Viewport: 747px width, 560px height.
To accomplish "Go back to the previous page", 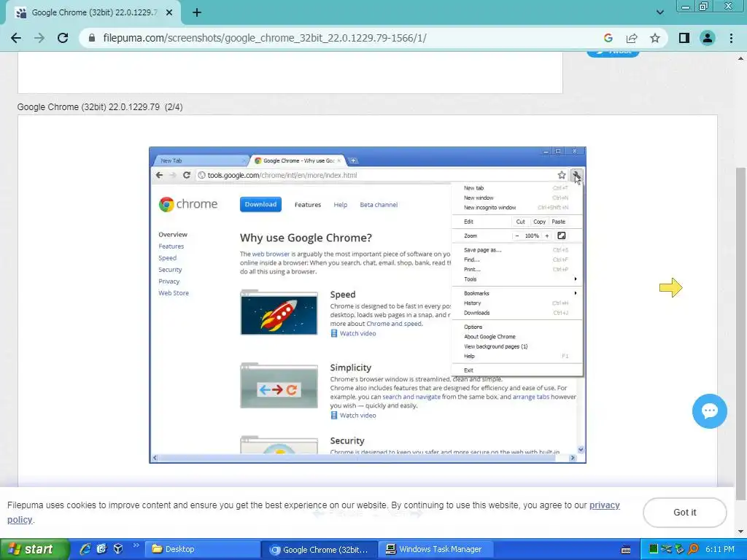I will (x=16, y=38).
